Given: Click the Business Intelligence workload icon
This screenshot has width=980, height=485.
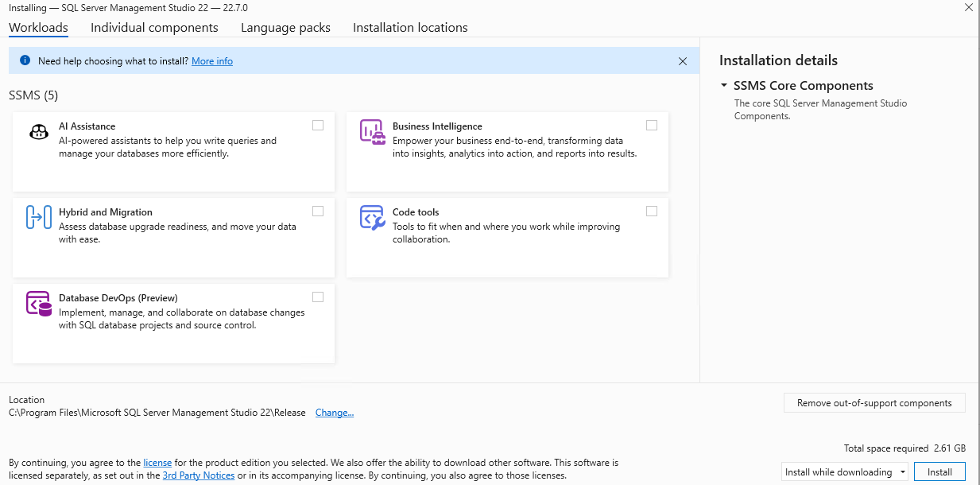Looking at the screenshot, I should click(x=372, y=131).
